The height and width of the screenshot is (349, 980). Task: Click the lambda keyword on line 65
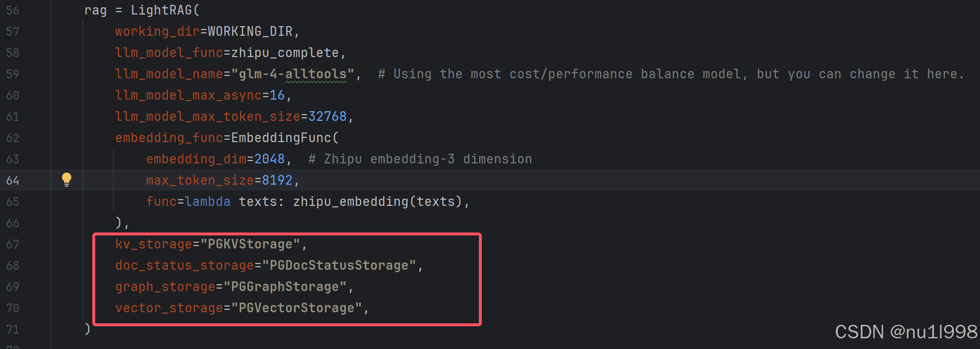(x=208, y=202)
